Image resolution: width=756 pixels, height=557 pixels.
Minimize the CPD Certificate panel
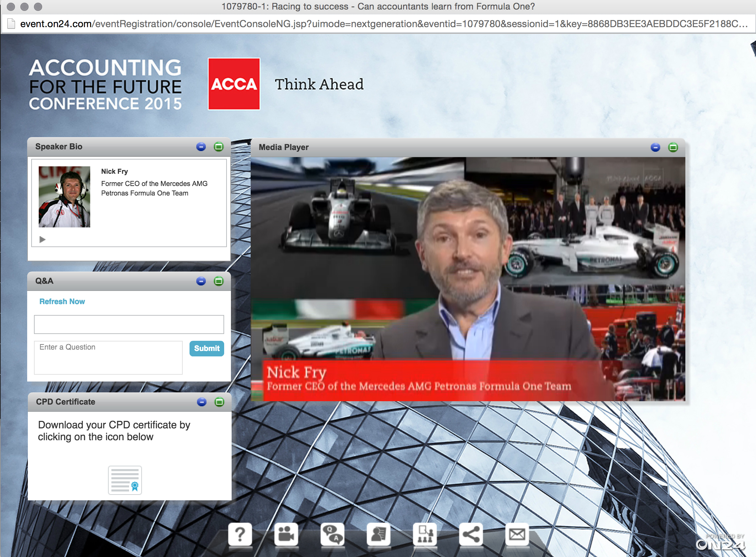point(202,402)
